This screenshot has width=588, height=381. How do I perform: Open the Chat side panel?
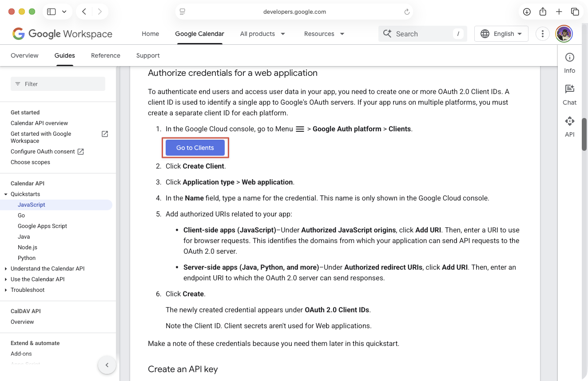(x=569, y=94)
